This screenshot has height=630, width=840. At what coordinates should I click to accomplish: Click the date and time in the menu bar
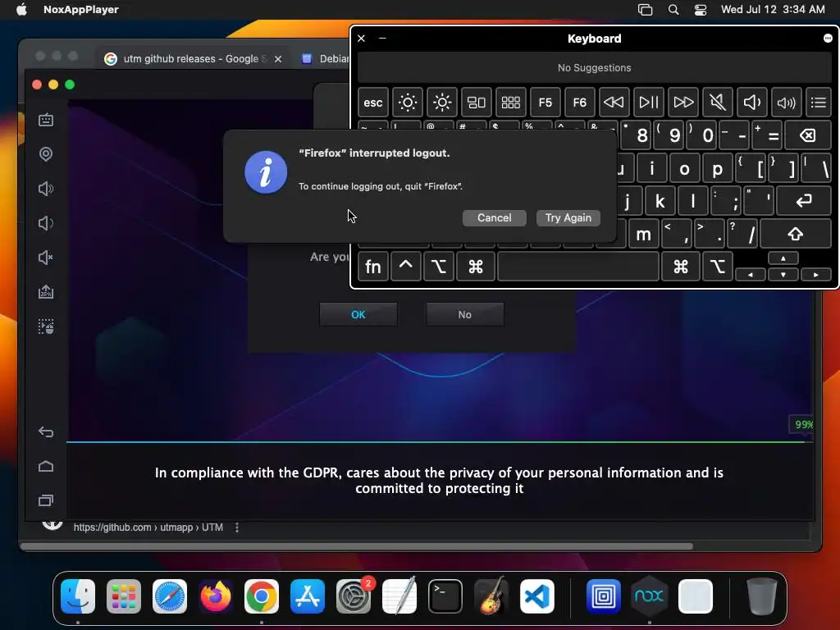(773, 9)
